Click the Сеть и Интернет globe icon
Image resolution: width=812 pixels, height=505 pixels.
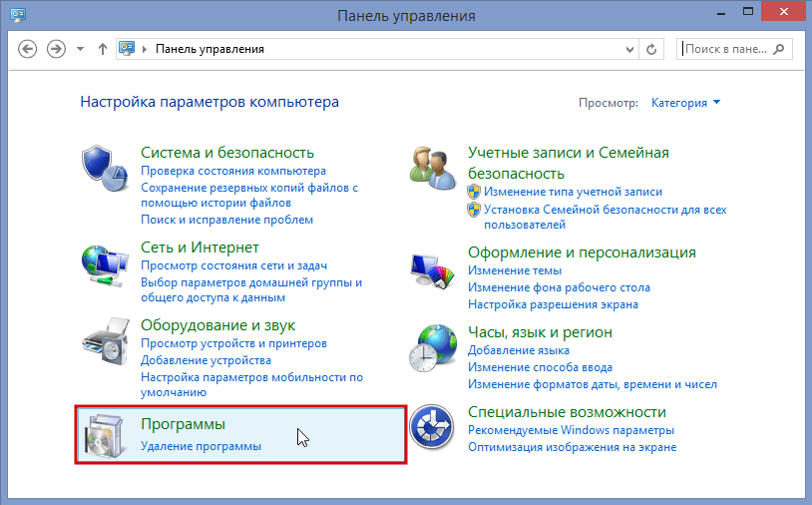point(105,265)
